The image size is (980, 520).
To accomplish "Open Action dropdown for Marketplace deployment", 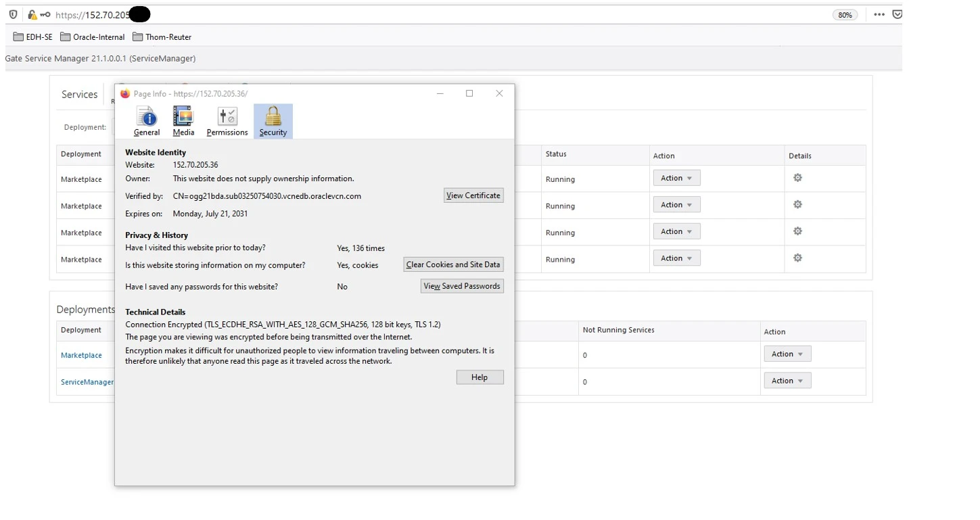I will point(787,354).
